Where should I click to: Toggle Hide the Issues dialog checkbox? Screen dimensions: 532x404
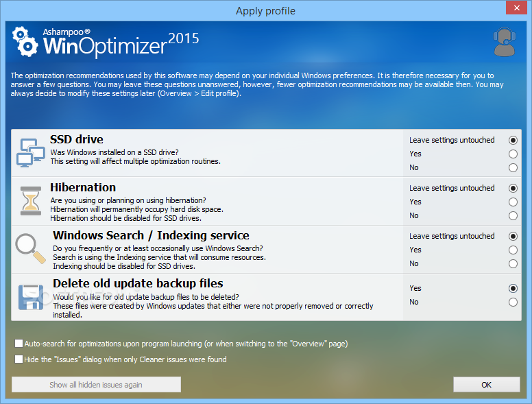coord(19,359)
